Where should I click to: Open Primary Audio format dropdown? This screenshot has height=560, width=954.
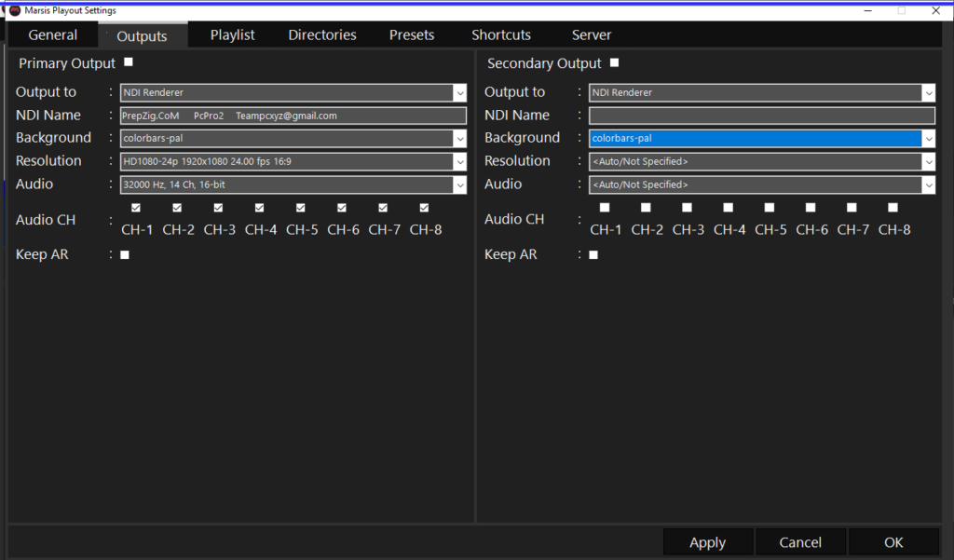(x=293, y=184)
